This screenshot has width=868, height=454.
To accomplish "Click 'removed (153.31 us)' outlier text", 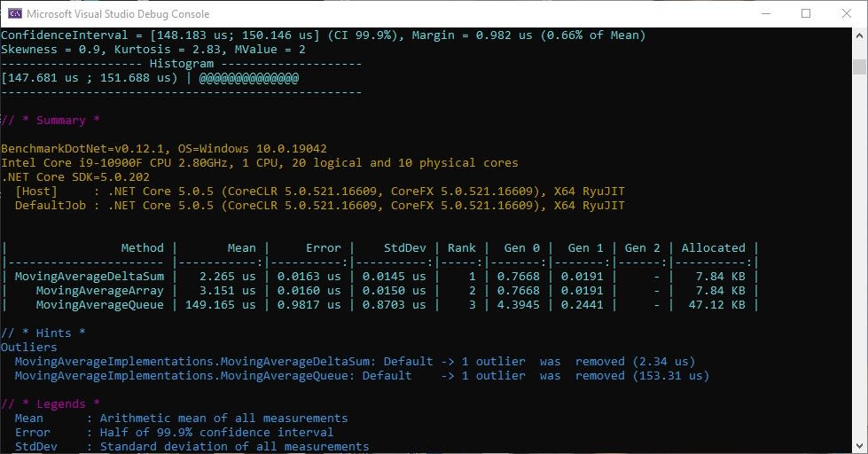I will pos(642,375).
